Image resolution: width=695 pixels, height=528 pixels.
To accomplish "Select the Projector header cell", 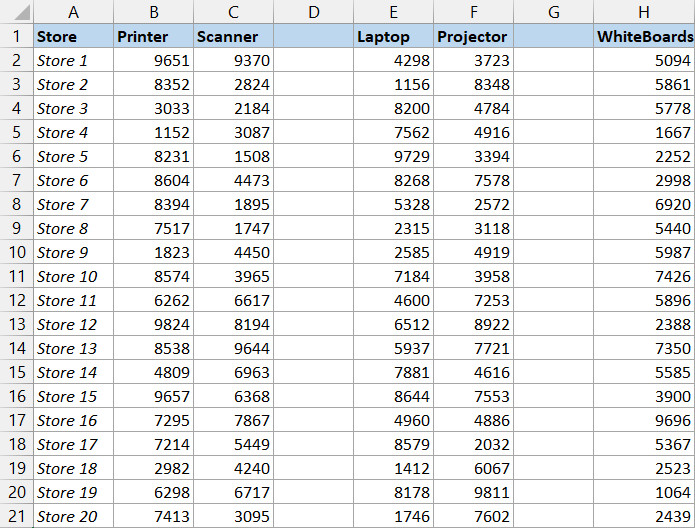I will point(473,36).
